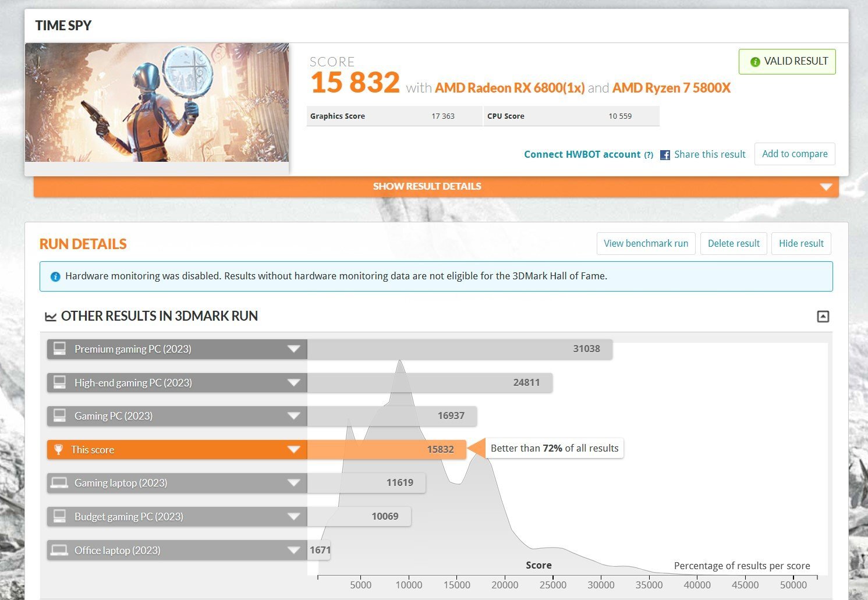
Task: Expand the High-end gaming PC (2023) dropdown arrow
Action: tap(293, 383)
